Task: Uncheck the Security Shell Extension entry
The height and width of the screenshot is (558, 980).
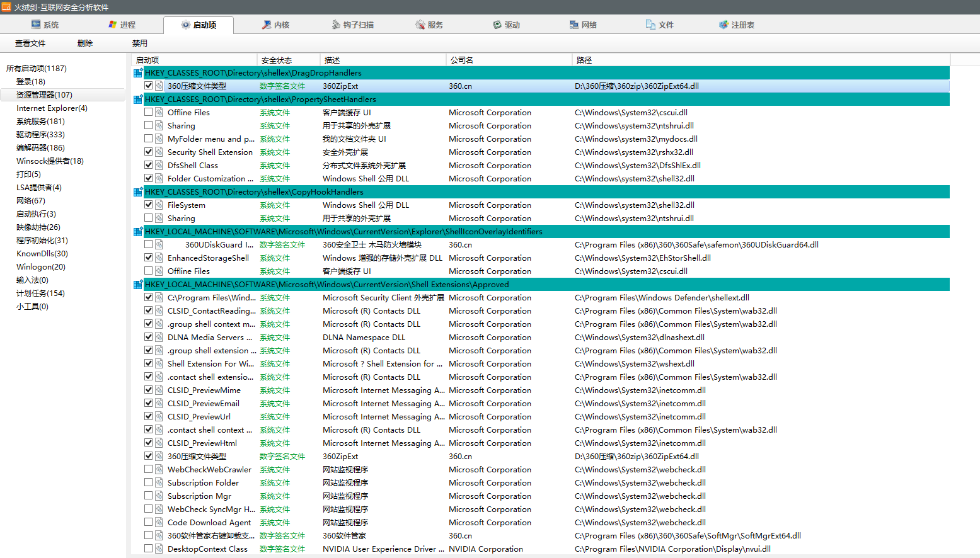Action: point(149,152)
